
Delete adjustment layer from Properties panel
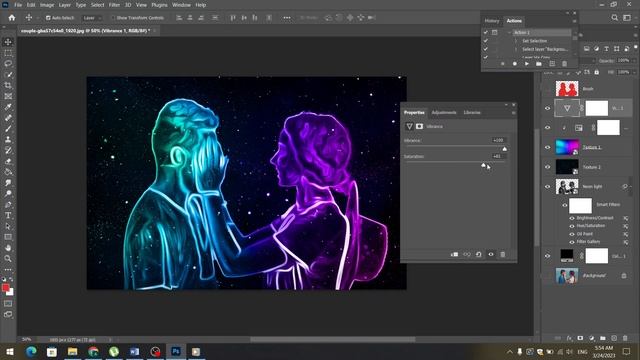(503, 254)
